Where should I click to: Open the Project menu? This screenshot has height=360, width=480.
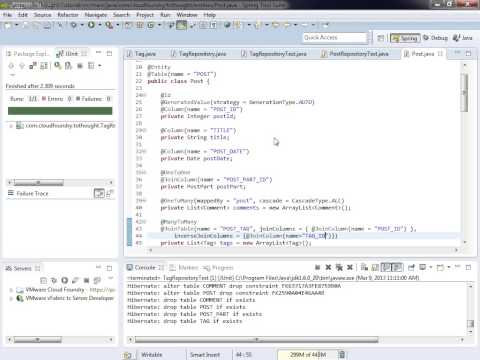pos(145,15)
